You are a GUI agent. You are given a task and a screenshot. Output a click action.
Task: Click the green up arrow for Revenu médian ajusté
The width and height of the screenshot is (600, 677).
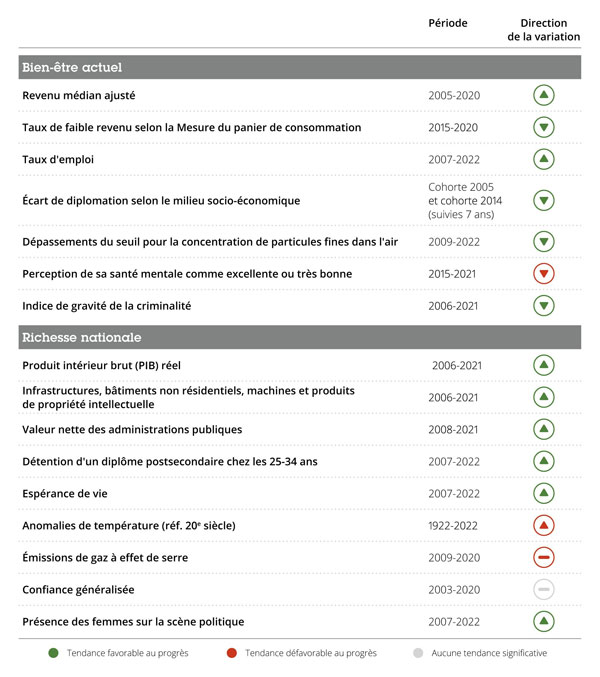tap(543, 95)
